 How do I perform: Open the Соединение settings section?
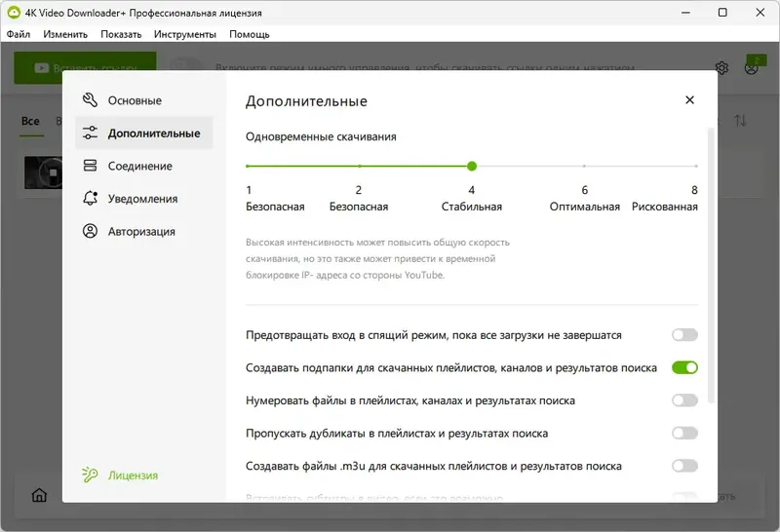(144, 166)
